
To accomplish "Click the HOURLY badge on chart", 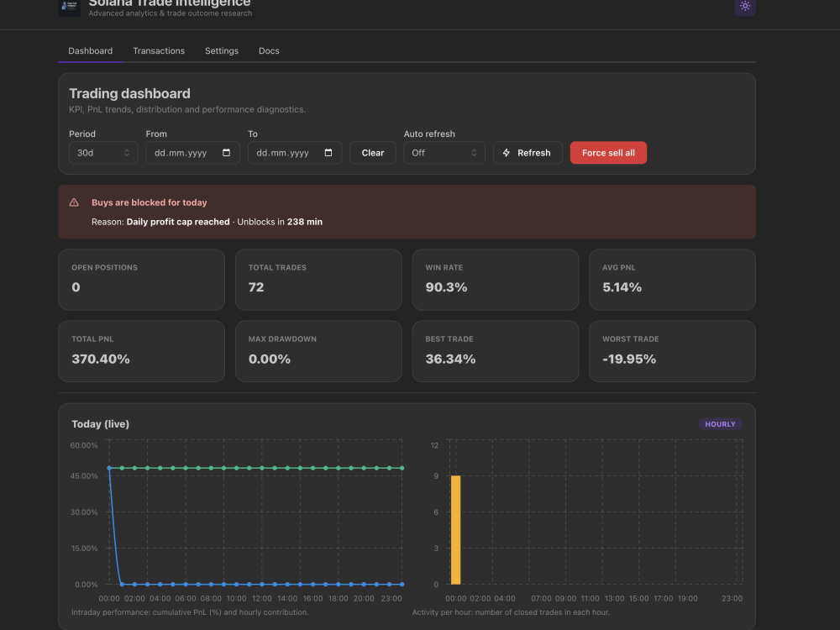I will tap(720, 424).
